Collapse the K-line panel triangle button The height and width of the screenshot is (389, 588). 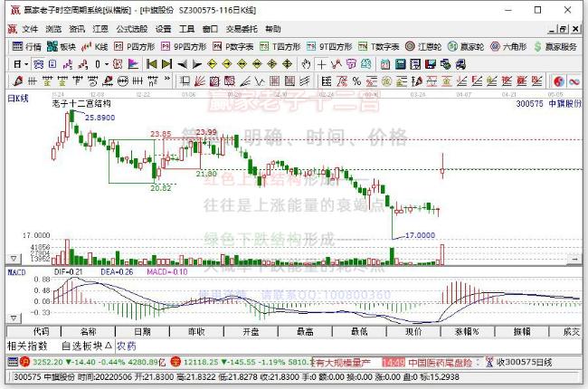point(14,259)
